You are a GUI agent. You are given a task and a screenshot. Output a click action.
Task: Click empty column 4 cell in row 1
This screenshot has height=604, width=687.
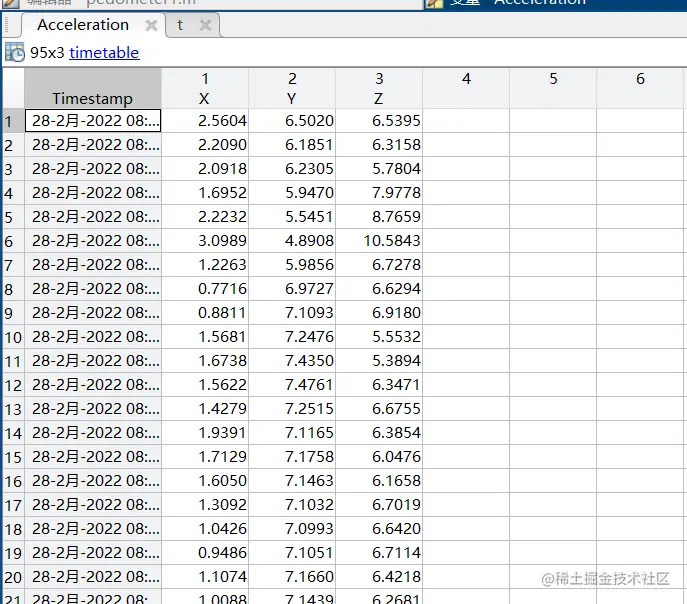466,121
